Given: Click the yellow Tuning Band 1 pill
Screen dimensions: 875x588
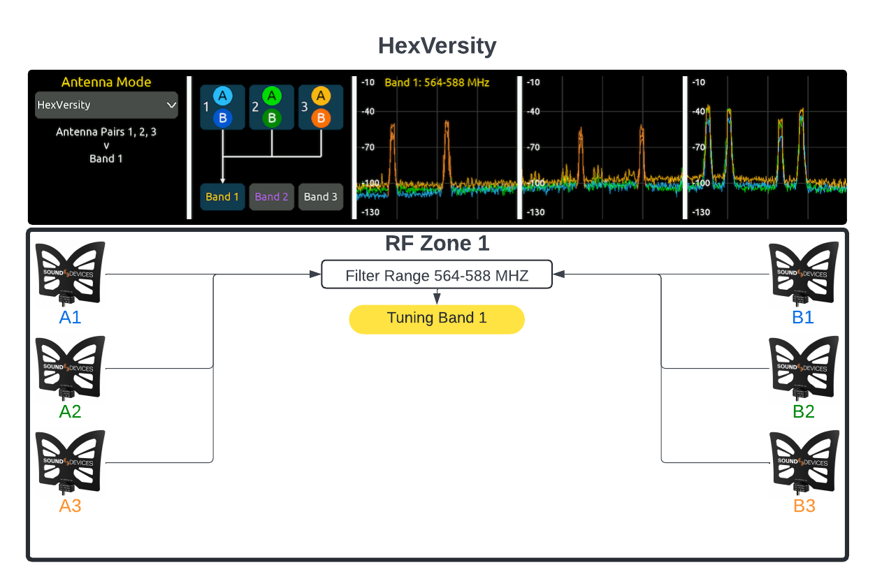Looking at the screenshot, I should (x=437, y=318).
